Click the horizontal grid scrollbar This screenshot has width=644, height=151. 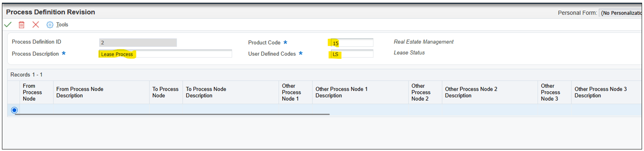tap(172, 114)
